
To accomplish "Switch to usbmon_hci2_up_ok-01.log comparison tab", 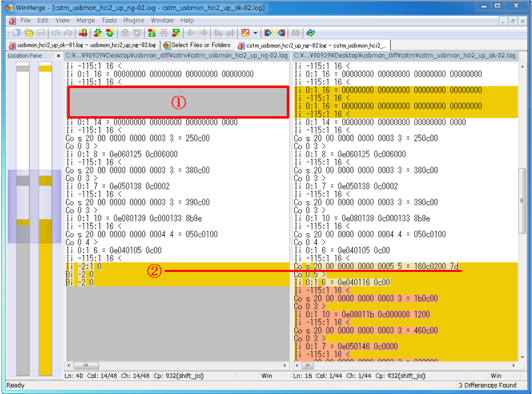I will (83, 45).
